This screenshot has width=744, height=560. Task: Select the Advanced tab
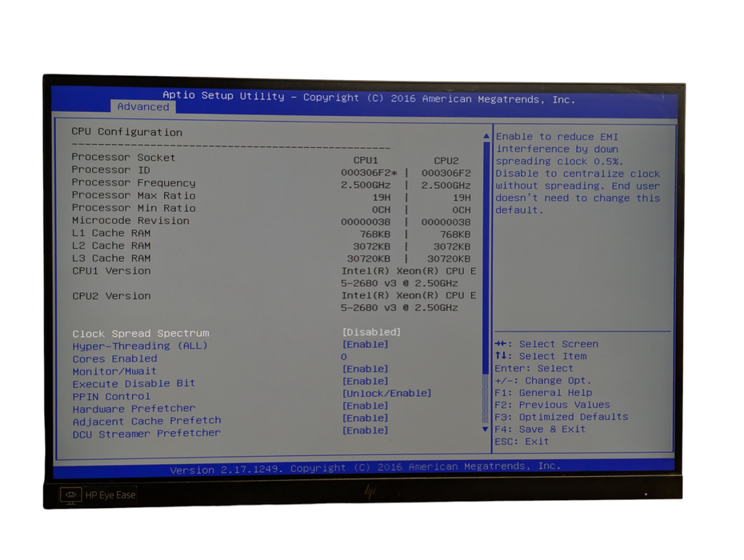pyautogui.click(x=143, y=106)
